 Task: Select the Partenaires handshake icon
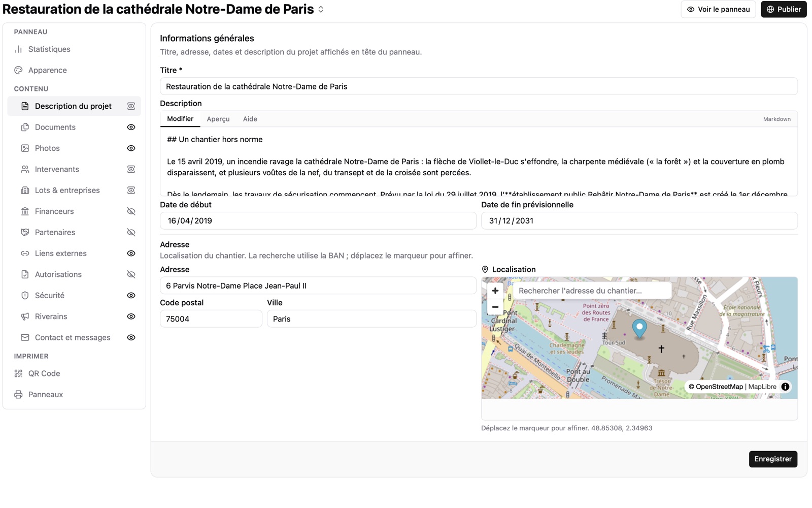tap(25, 232)
